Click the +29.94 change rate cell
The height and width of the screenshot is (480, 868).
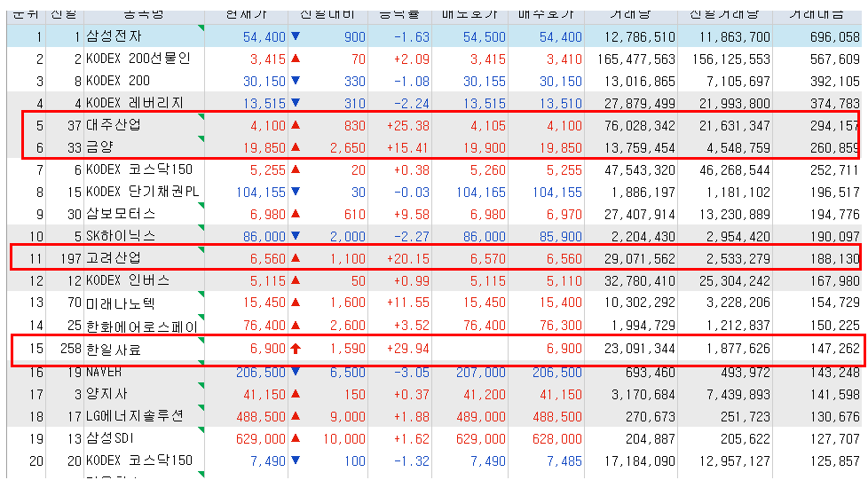(408, 349)
